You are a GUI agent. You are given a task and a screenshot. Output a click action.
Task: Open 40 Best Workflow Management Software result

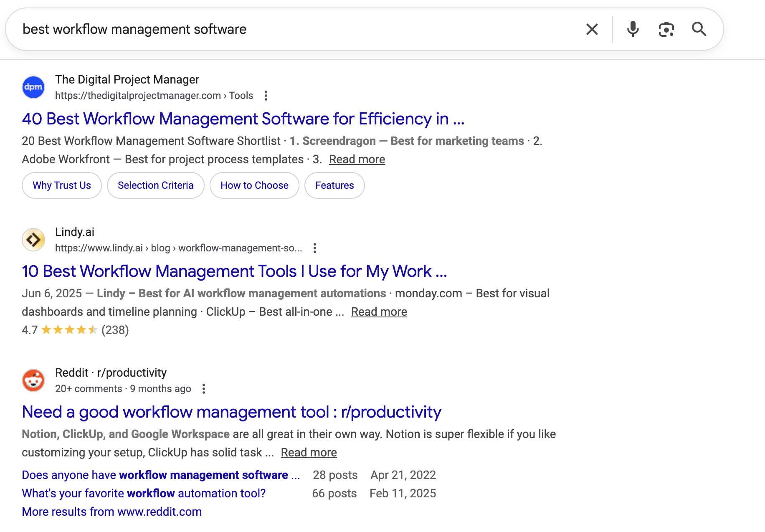[x=243, y=119]
